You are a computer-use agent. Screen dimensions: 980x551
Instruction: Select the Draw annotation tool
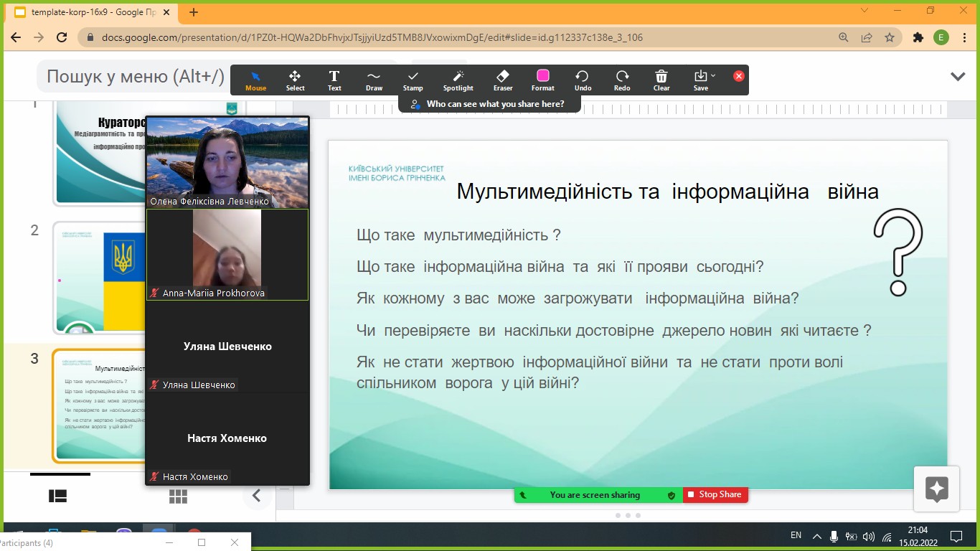tap(374, 80)
